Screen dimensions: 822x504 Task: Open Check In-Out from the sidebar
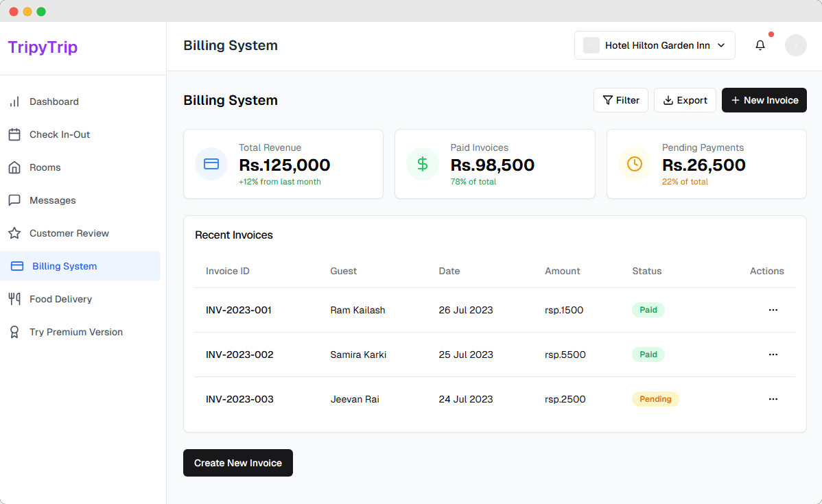(x=59, y=134)
